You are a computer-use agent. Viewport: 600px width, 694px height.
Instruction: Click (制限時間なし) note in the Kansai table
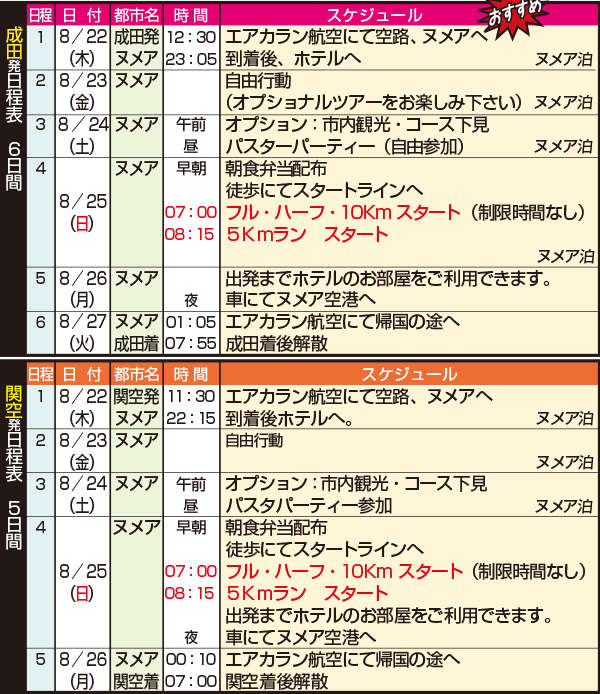[x=528, y=571]
